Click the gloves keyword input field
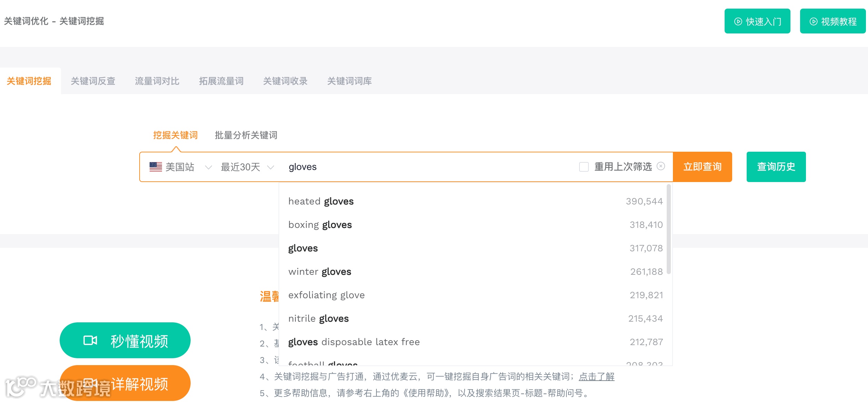868x402 pixels. pos(427,167)
